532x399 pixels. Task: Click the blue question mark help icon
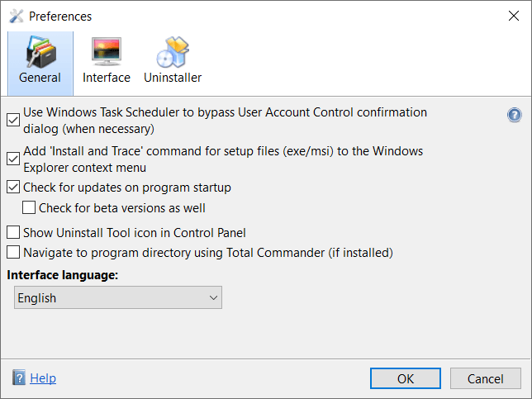tap(515, 115)
